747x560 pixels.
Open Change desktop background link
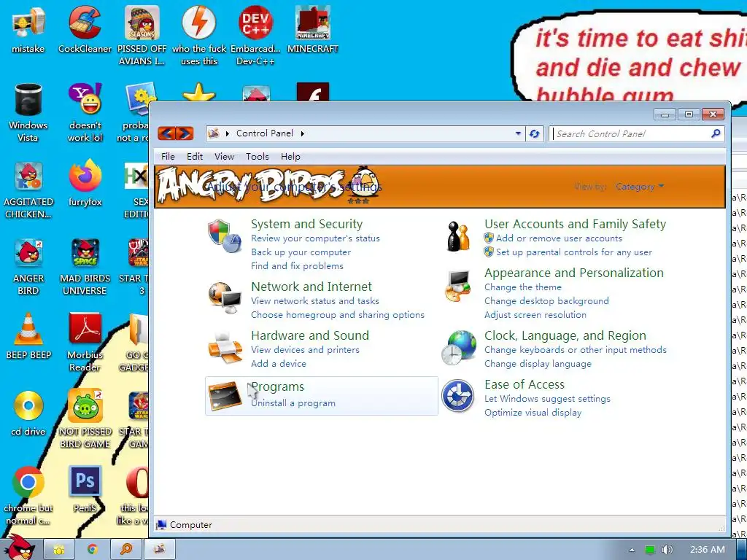coord(546,301)
